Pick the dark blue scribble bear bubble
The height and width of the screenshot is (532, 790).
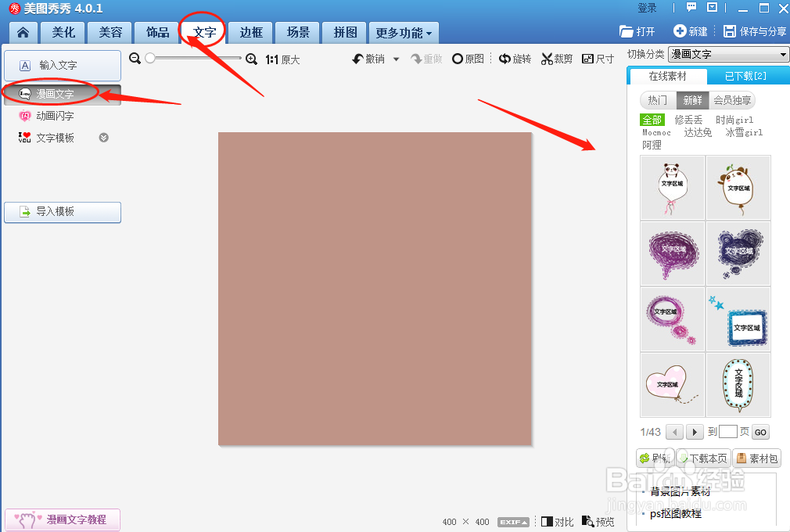(738, 253)
